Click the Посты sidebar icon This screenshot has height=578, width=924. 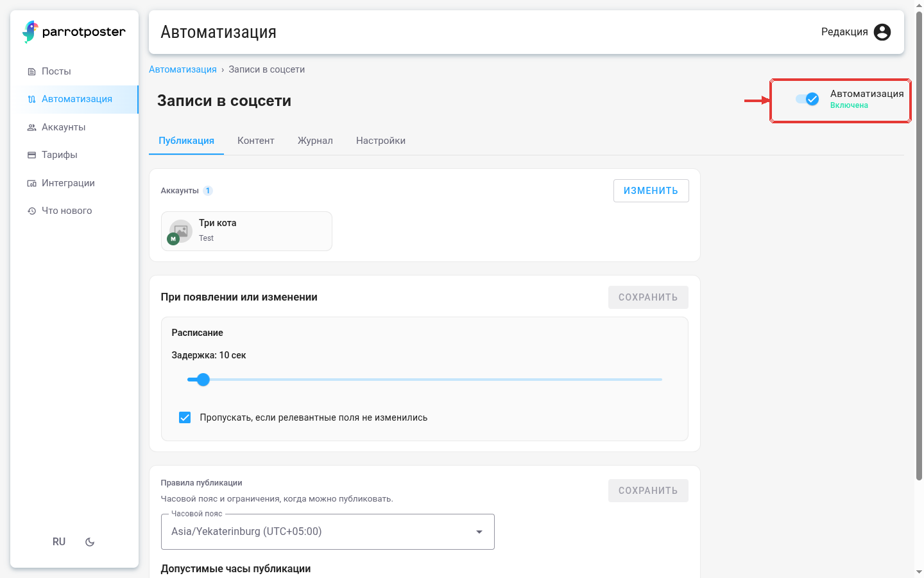(31, 71)
